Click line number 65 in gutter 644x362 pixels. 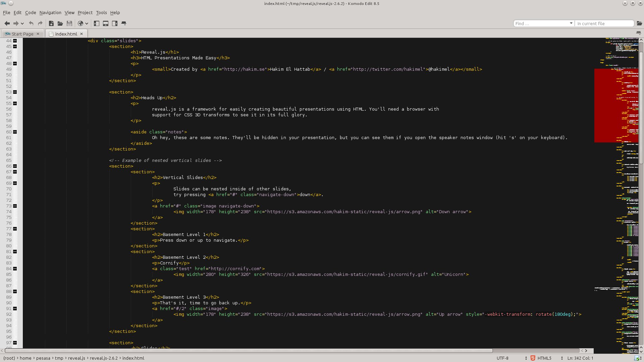click(9, 160)
